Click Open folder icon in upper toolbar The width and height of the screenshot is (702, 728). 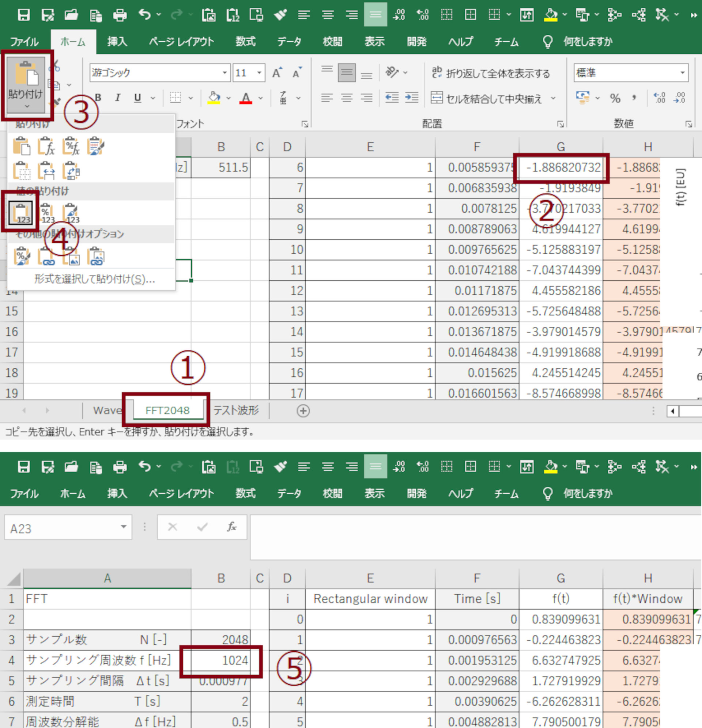pos(71,15)
